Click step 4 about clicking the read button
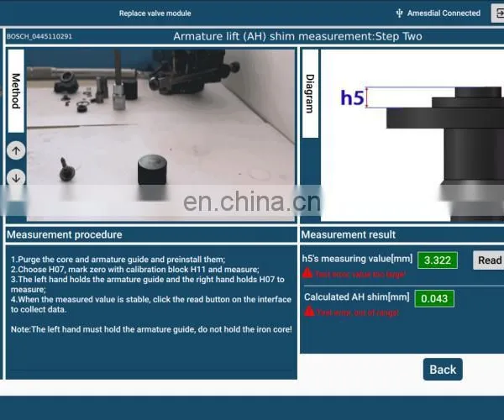The width and height of the screenshot is (504, 420). 150,304
